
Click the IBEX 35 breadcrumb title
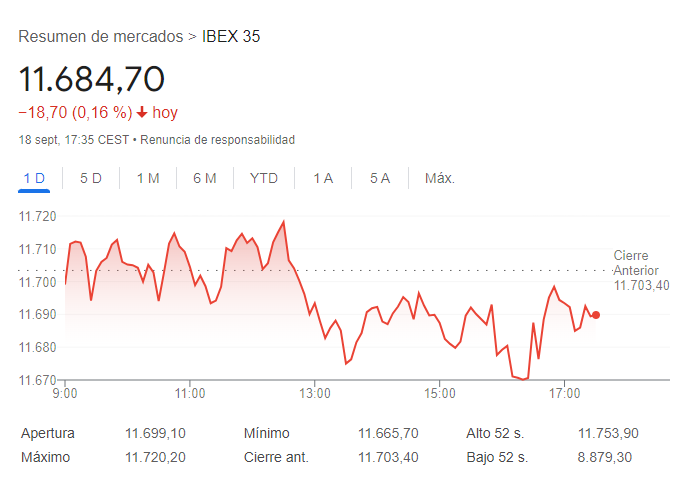pos(231,37)
